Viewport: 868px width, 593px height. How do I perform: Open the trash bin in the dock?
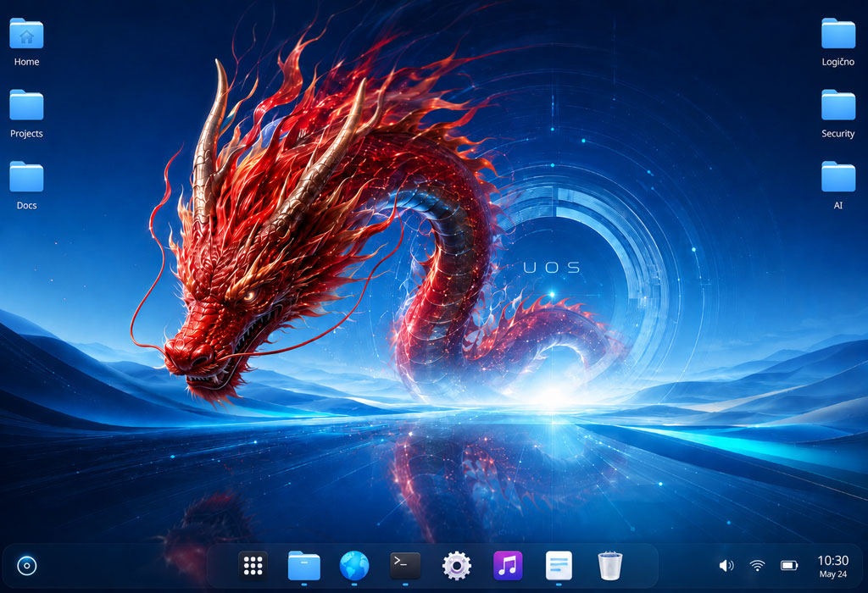click(610, 565)
